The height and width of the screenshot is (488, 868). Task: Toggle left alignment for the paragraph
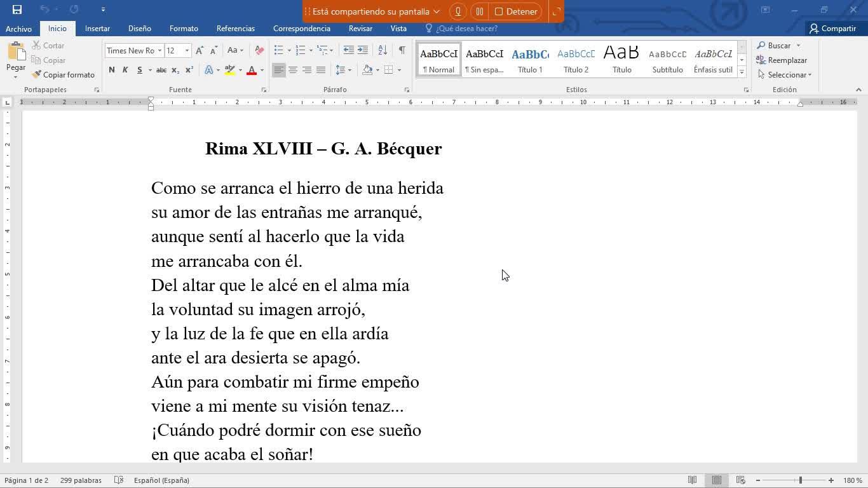tap(279, 70)
